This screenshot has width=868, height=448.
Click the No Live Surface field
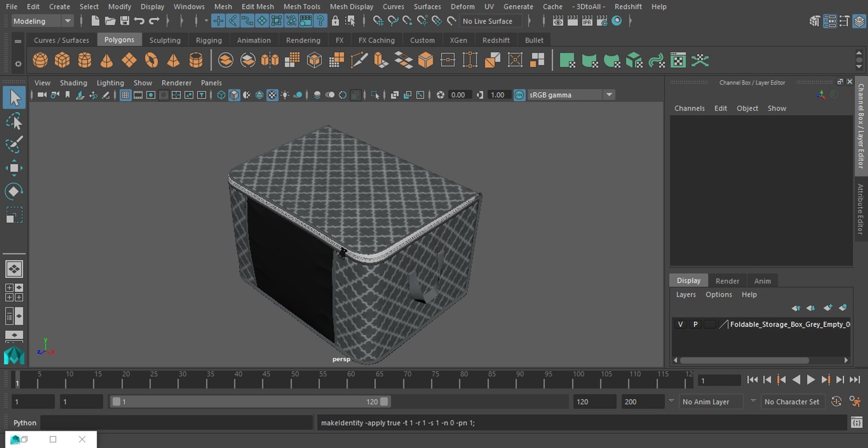coord(491,21)
